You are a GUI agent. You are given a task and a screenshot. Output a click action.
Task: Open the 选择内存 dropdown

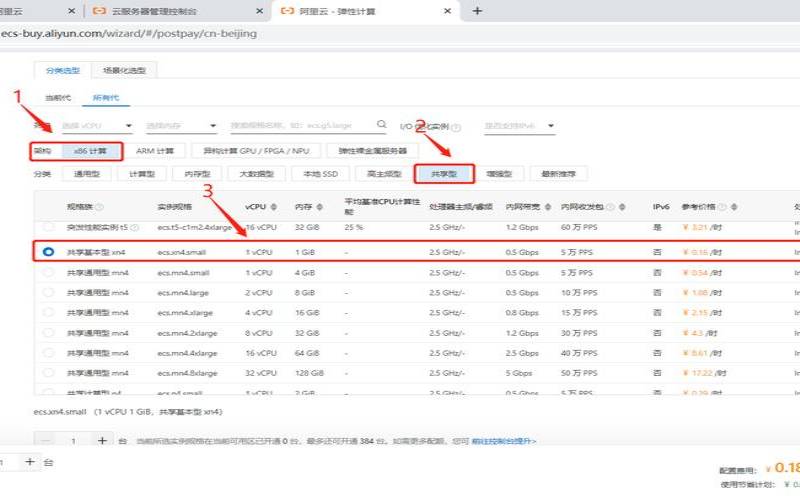coord(181,126)
